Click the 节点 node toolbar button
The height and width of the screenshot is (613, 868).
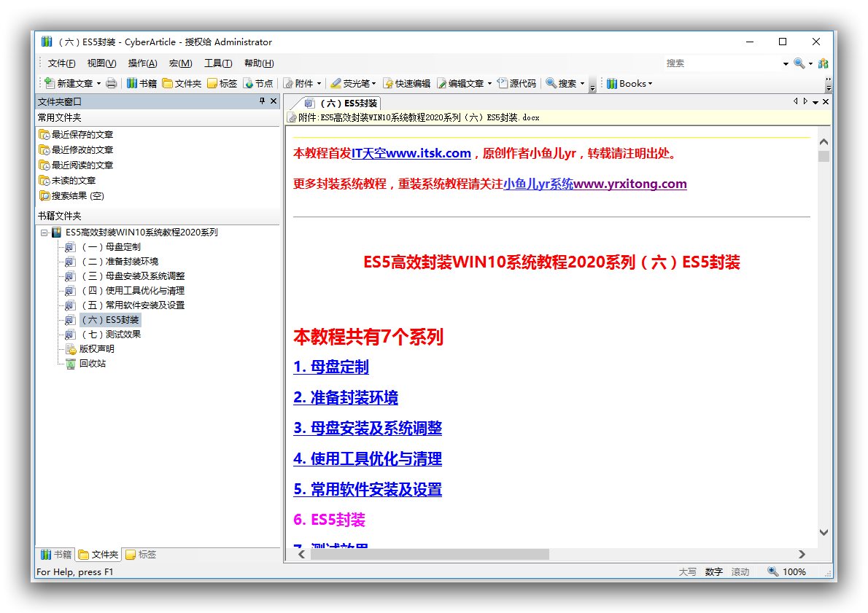pos(258,83)
